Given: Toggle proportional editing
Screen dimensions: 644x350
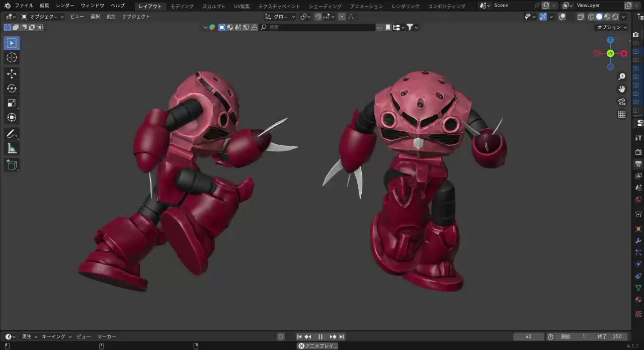Looking at the screenshot, I should [342, 17].
